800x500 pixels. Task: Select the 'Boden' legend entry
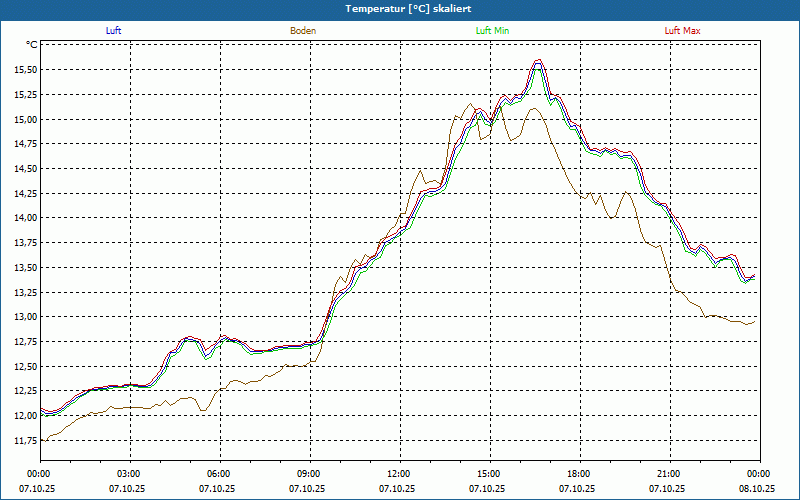[303, 31]
